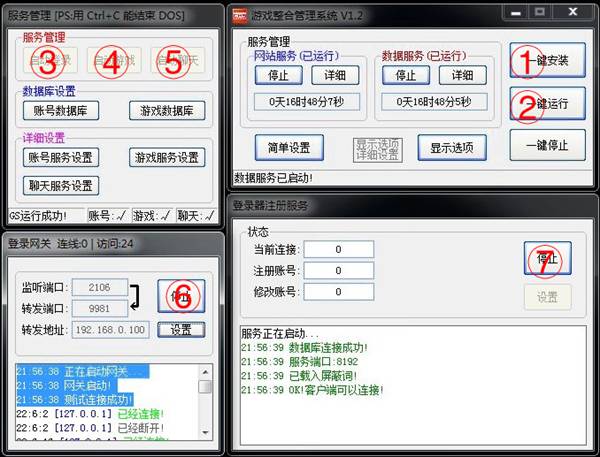
Task: Click the 转发端口 field showing 9981
Action: pyautogui.click(x=100, y=308)
